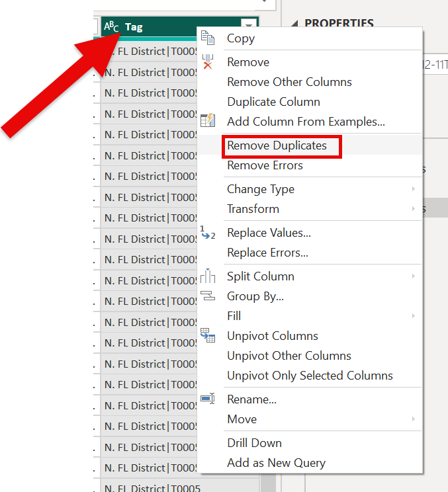This screenshot has width=448, height=492.
Task: Open the Tag column filter dropdown
Action: click(x=249, y=27)
